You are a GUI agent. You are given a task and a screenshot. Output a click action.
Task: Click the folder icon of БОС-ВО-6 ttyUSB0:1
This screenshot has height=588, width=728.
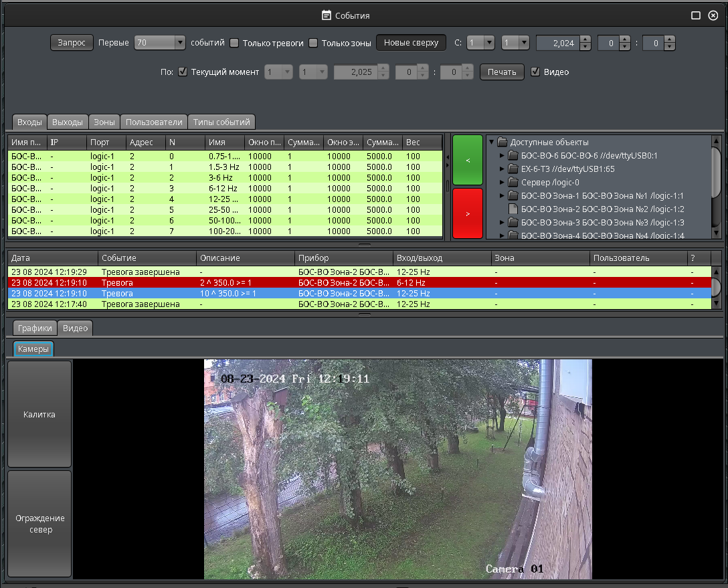[x=513, y=156]
